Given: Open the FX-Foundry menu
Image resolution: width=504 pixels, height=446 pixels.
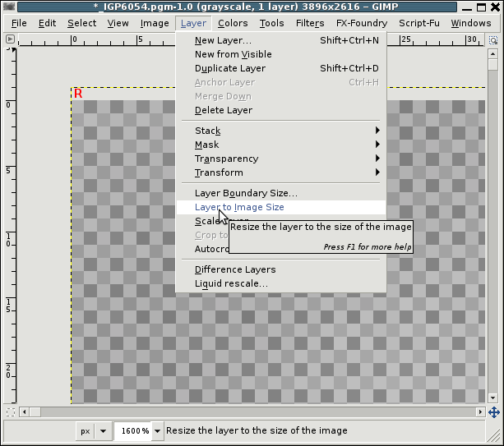Looking at the screenshot, I should coord(362,23).
